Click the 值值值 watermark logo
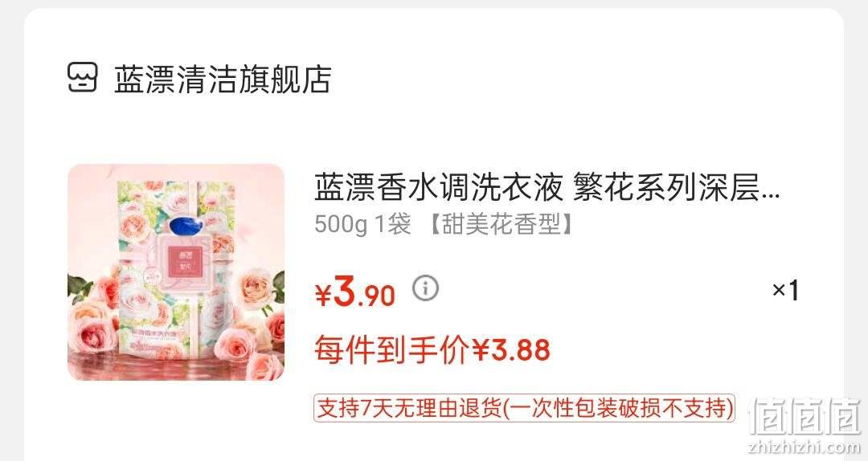Image resolution: width=868 pixels, height=461 pixels. pos(805,415)
